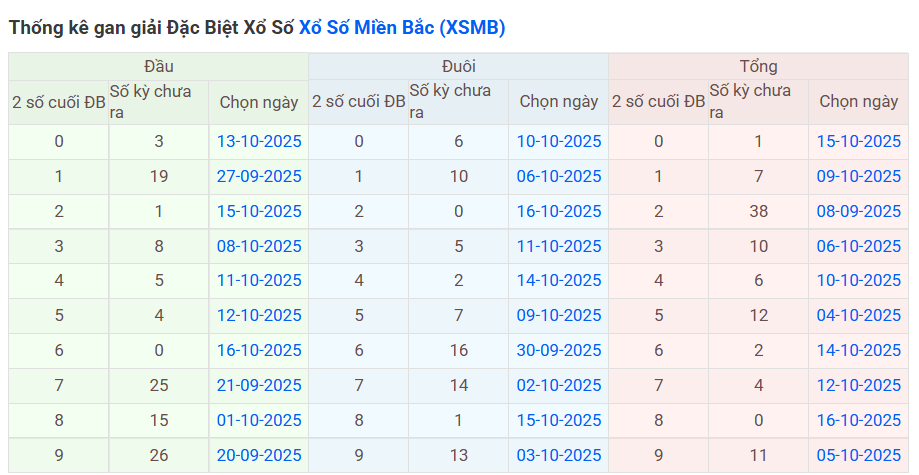Select 12-10-2025 in the Đầu section
Viewport: 919px width, 475px height.
[259, 315]
